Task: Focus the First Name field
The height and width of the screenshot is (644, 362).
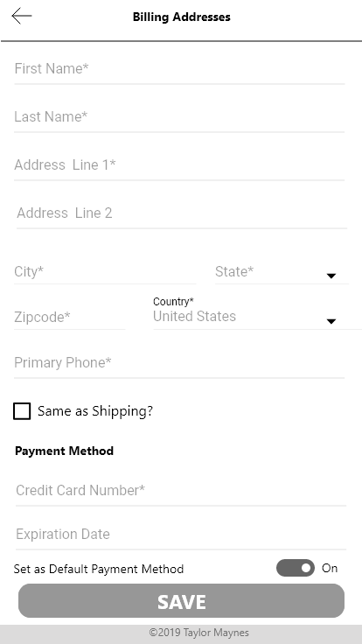Action: tap(179, 68)
